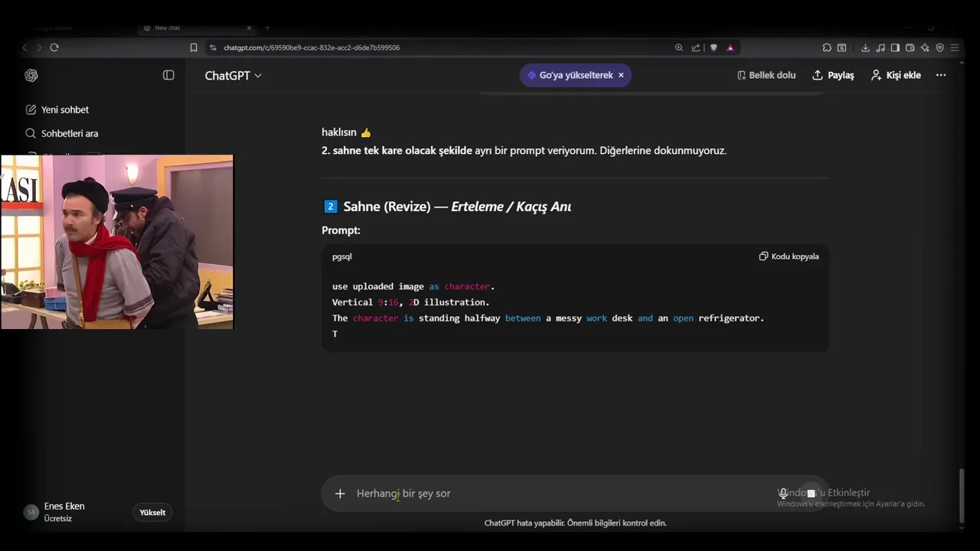Image resolution: width=980 pixels, height=551 pixels.
Task: Open the ChatGPT model selector dropdown
Action: click(x=233, y=75)
